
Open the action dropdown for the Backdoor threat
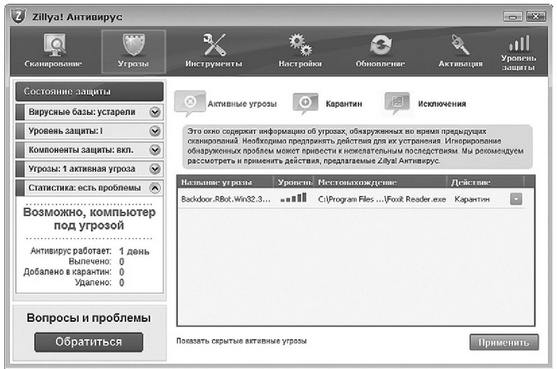[x=516, y=199]
